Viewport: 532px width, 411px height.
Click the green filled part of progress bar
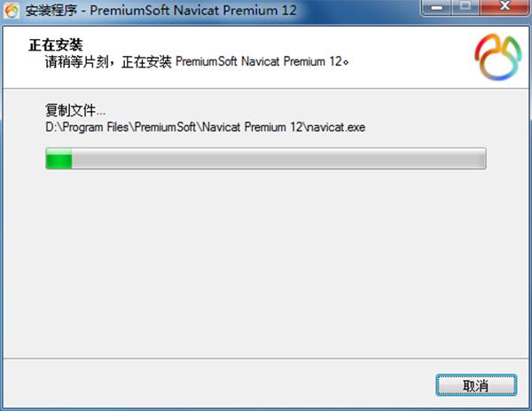(59, 158)
